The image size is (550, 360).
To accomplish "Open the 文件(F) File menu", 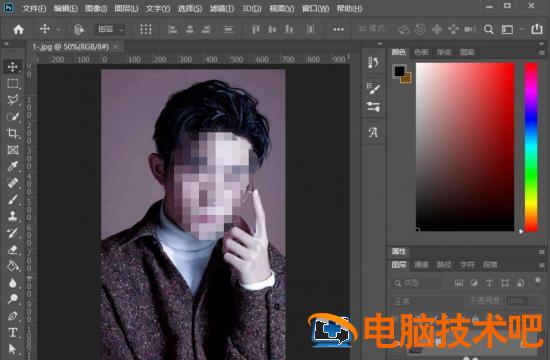I will [x=34, y=8].
